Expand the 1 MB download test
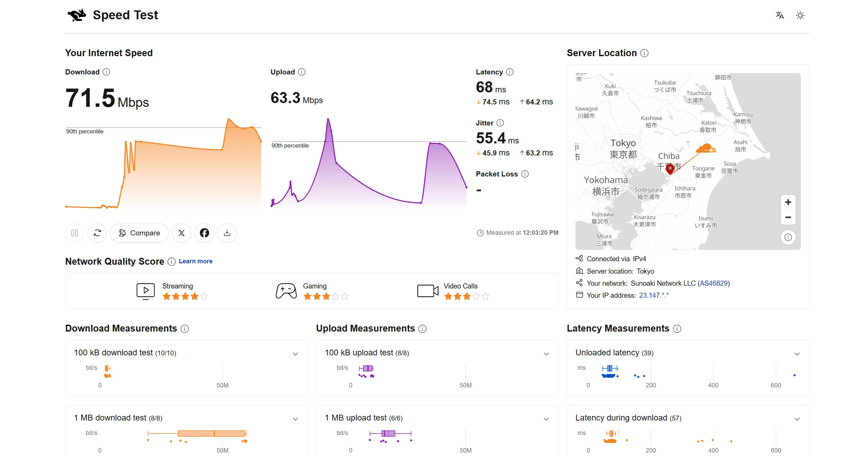Viewport: 868px width, 456px height. click(x=295, y=419)
